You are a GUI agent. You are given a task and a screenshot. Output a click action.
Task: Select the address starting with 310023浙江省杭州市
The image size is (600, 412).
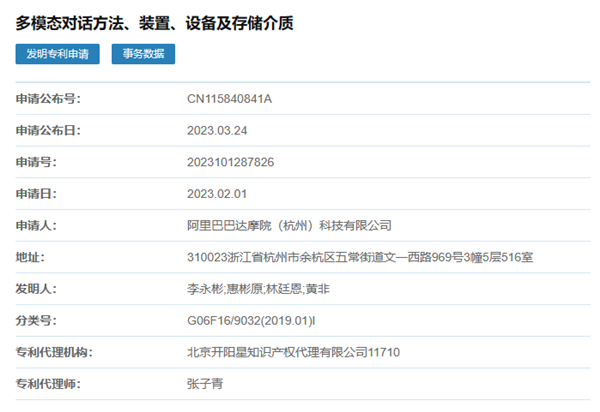tap(360, 257)
